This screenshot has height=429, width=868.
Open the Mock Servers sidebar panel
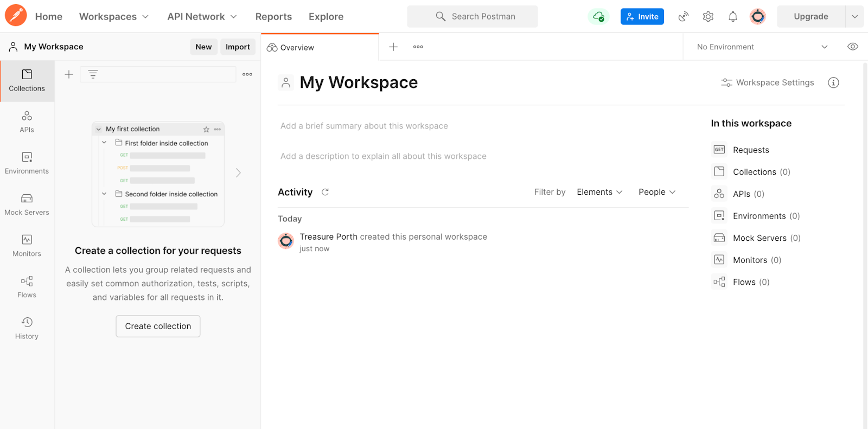(27, 204)
